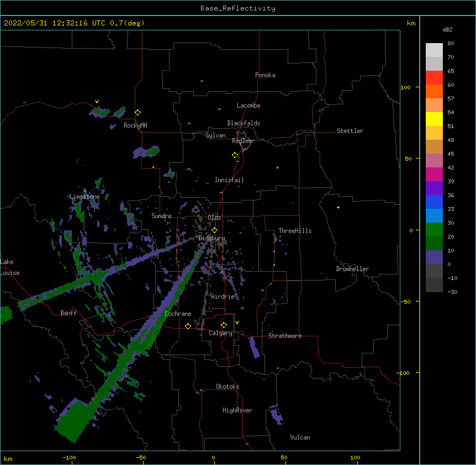Click the Limestone label
Screen dimensions: 476x465
[x=84, y=197]
